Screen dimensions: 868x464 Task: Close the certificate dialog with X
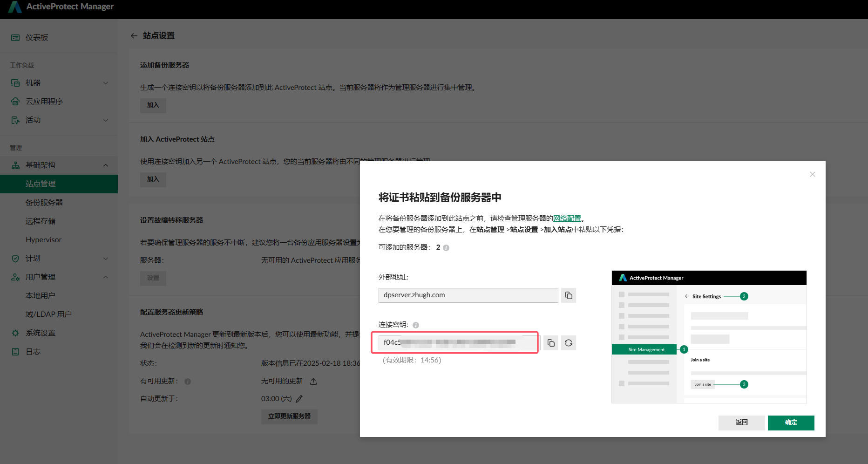pos(813,174)
